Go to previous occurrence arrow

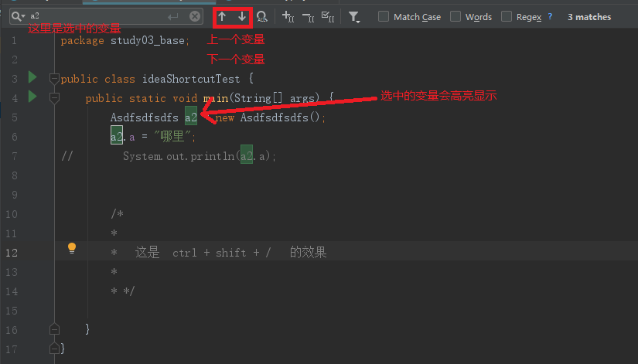tap(222, 17)
